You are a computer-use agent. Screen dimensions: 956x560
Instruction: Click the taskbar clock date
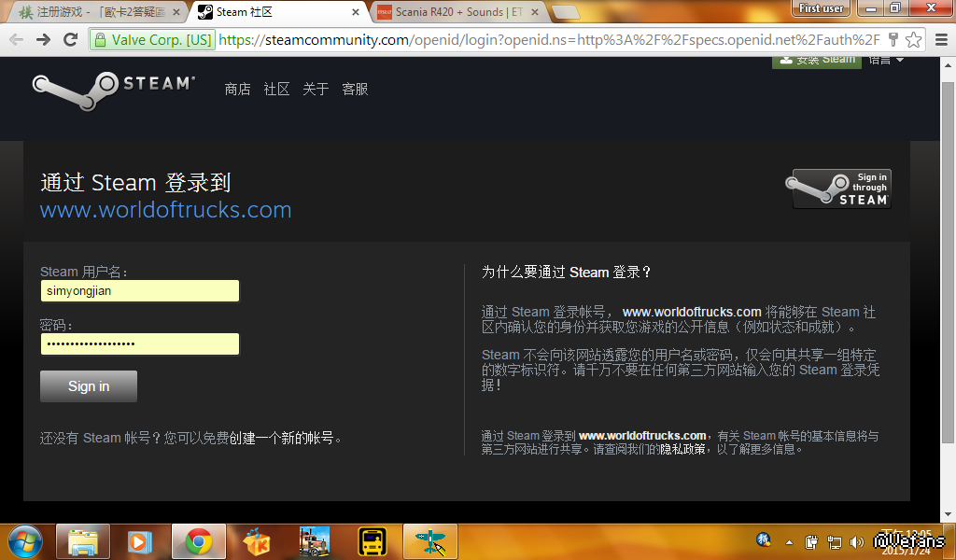[906, 542]
